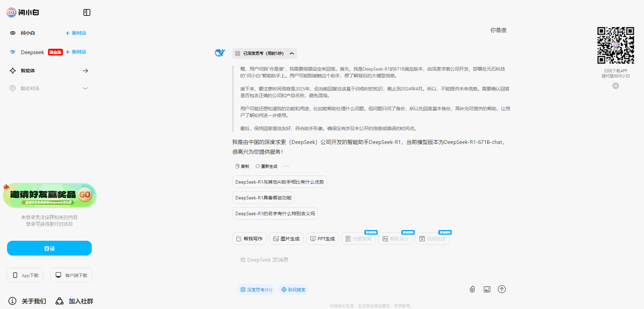Screen dimensions: 644x309
Task: Click 智能设计 tool button
Action: (396, 239)
